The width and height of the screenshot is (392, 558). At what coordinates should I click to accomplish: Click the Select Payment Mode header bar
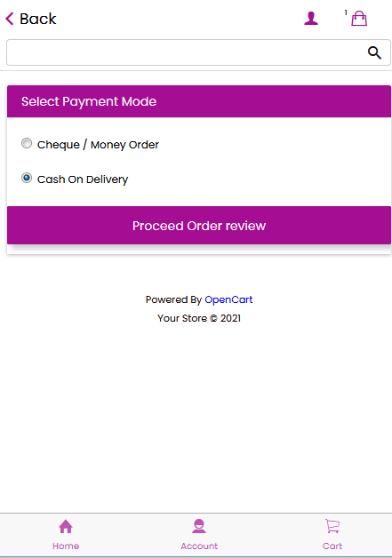point(199,101)
